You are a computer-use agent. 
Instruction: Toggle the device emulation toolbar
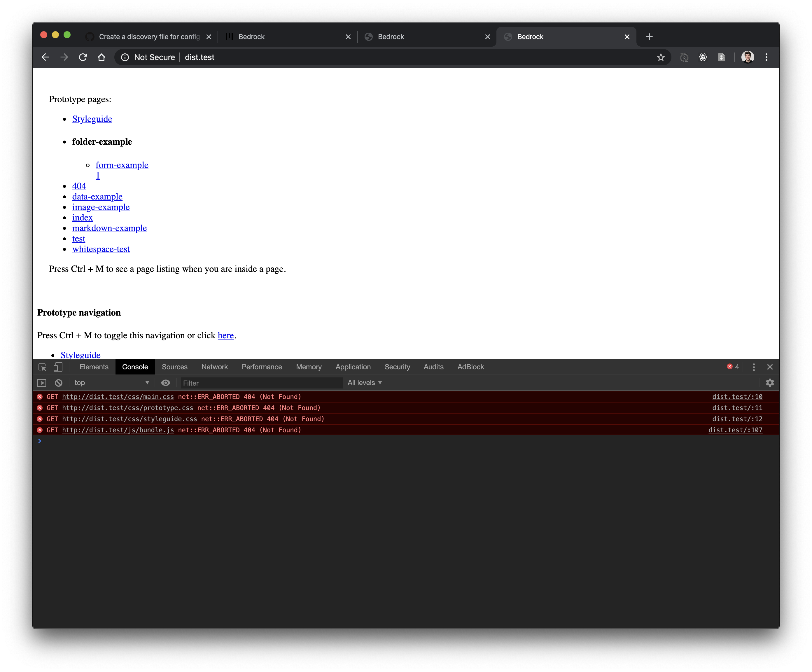pyautogui.click(x=58, y=367)
